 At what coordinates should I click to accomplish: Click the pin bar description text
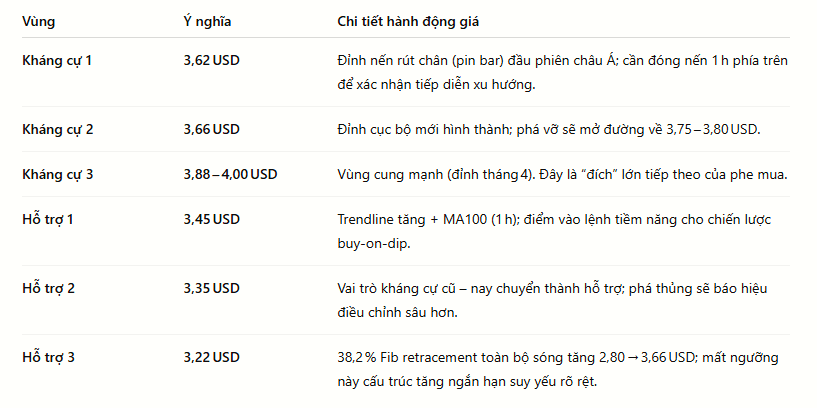tap(563, 73)
